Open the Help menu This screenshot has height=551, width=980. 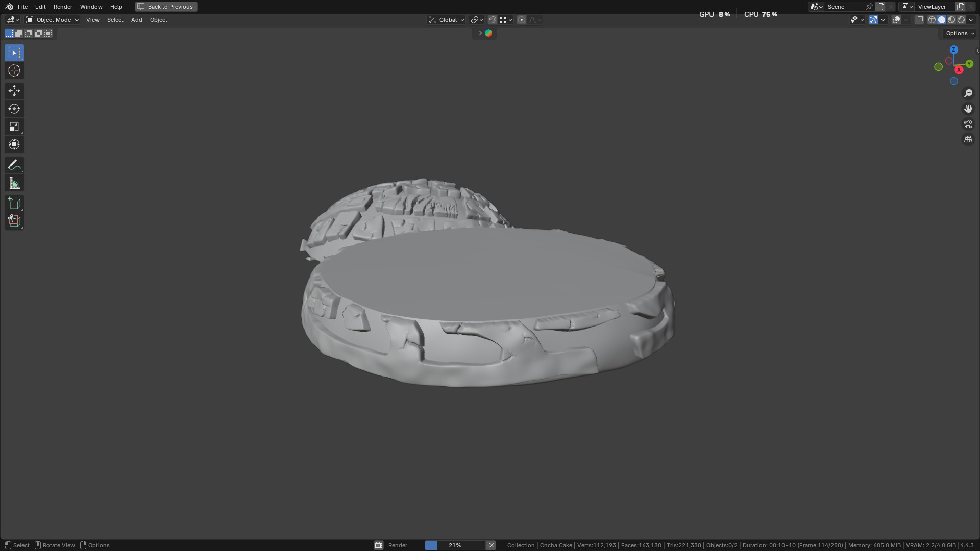click(x=116, y=7)
